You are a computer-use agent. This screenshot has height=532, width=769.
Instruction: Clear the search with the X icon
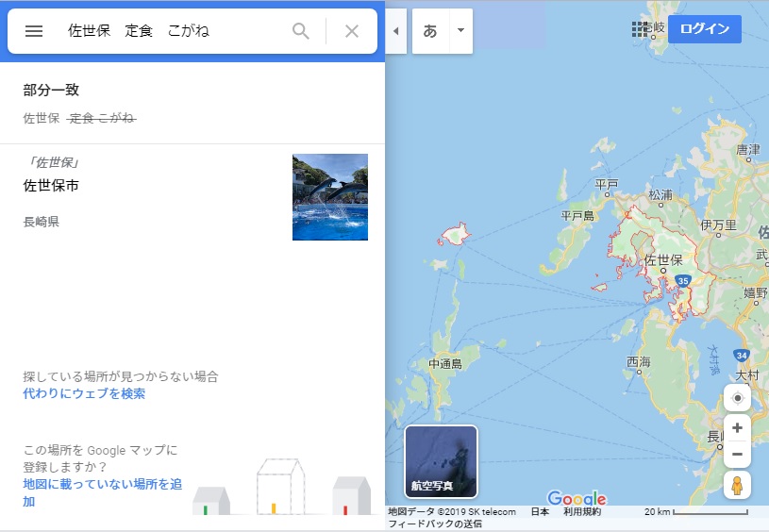tap(352, 31)
